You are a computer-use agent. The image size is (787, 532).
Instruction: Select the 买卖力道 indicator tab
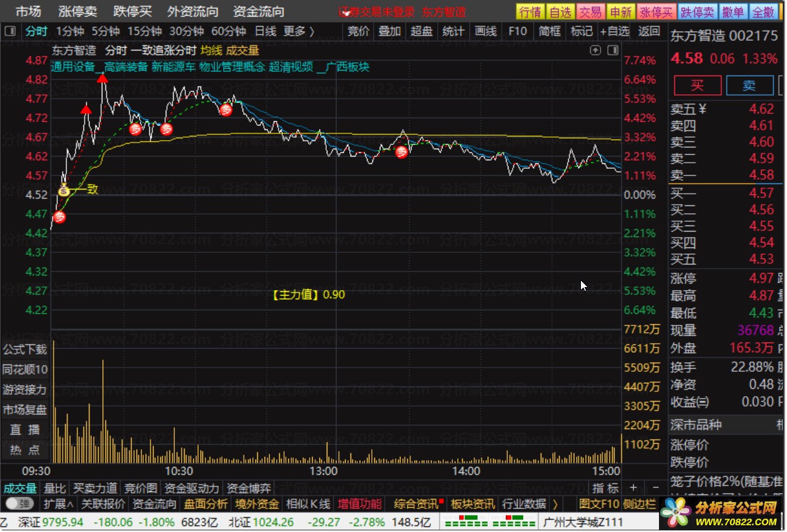tap(95, 488)
